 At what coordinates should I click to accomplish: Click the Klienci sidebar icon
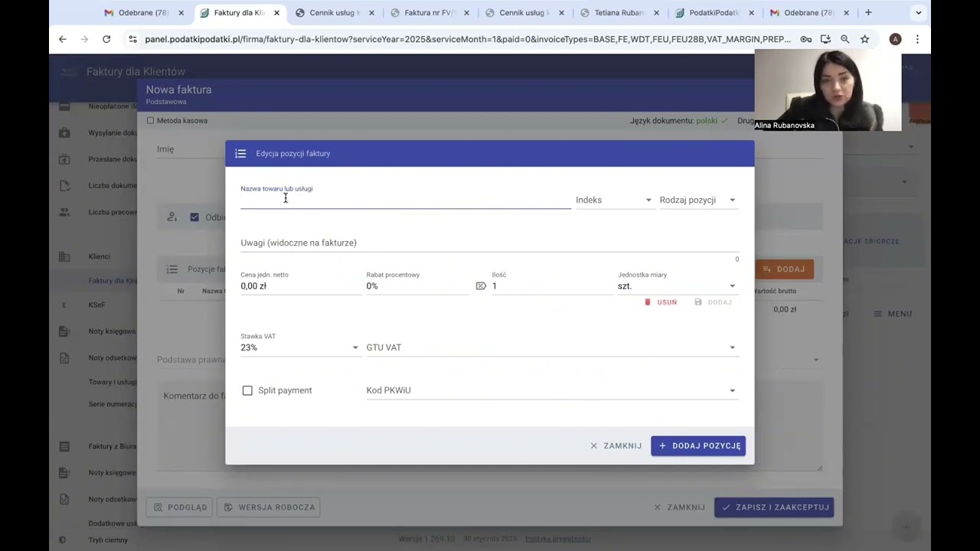[x=64, y=257]
